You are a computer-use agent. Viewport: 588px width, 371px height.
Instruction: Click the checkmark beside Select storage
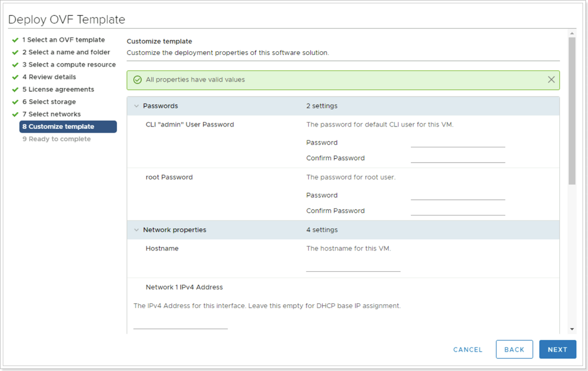(x=15, y=101)
